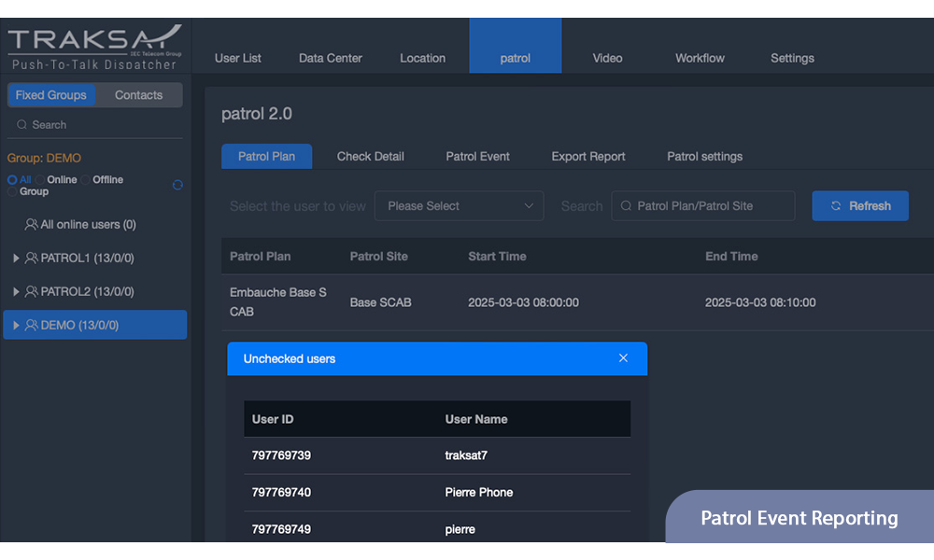This screenshot has height=560, width=934.
Task: Switch to the Contacts button in sidebar
Action: point(138,95)
